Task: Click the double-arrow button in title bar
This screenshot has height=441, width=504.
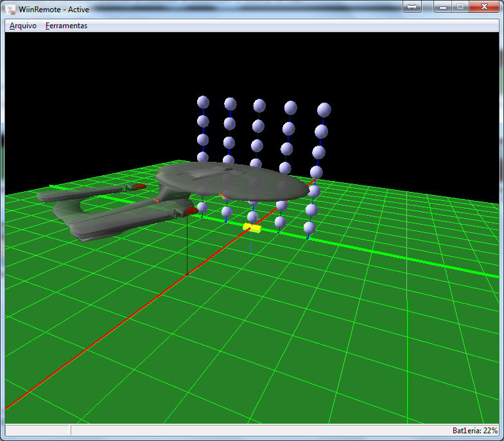Action: tap(412, 7)
